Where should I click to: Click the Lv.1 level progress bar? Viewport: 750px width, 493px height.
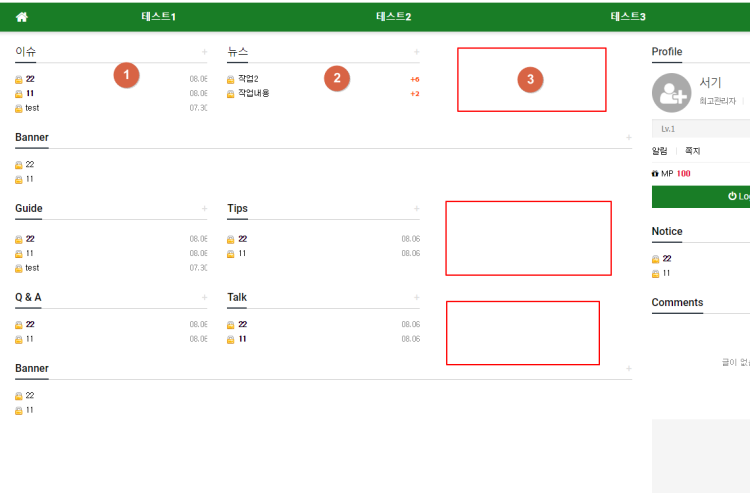point(700,129)
